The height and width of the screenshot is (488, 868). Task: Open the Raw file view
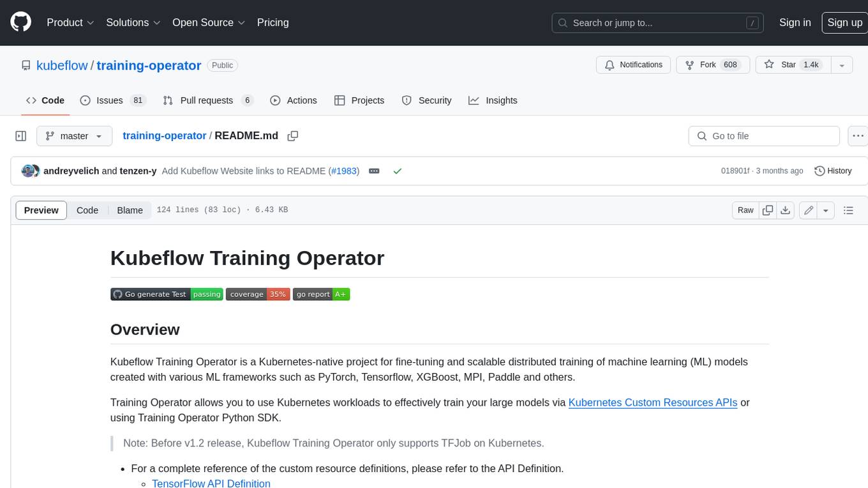[x=745, y=210]
